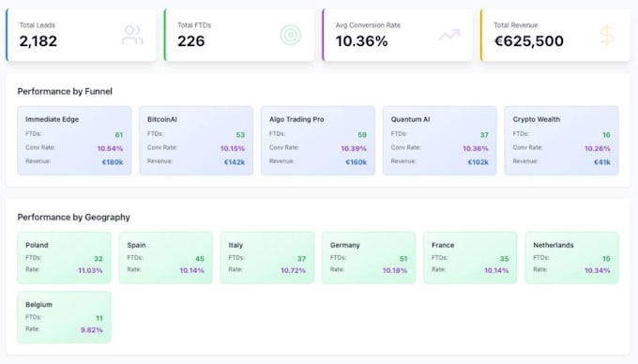The image size is (638, 364).
Task: Select Algo Trading Pro FTDs value 59
Action: (362, 134)
